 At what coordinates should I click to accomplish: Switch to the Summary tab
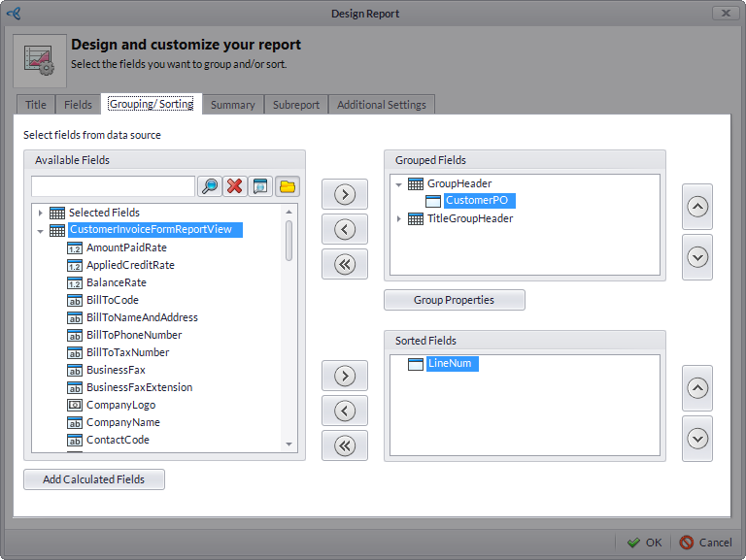click(x=232, y=105)
